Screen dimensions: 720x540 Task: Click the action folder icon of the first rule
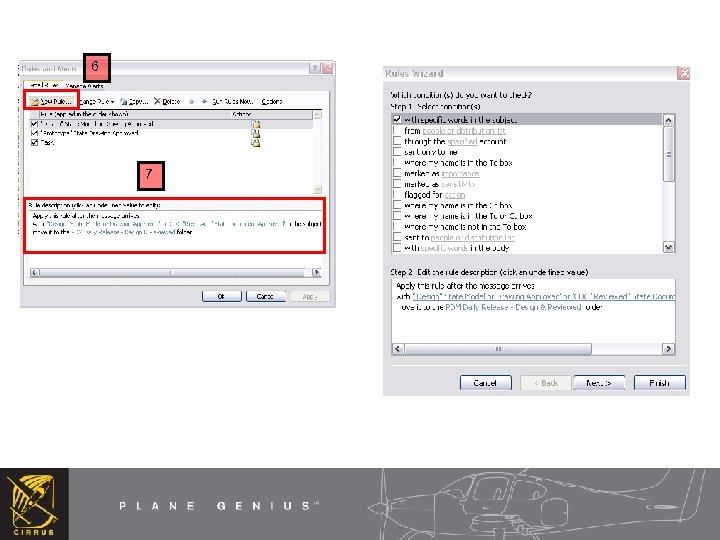pyautogui.click(x=256, y=124)
